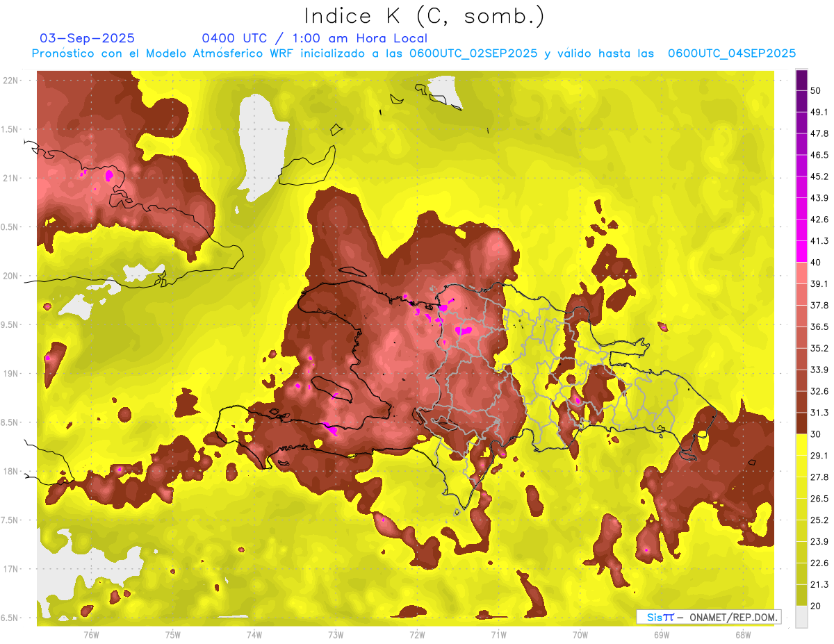
Task: Pick magenta swatch between 40 and 41.3
Action: [801, 251]
